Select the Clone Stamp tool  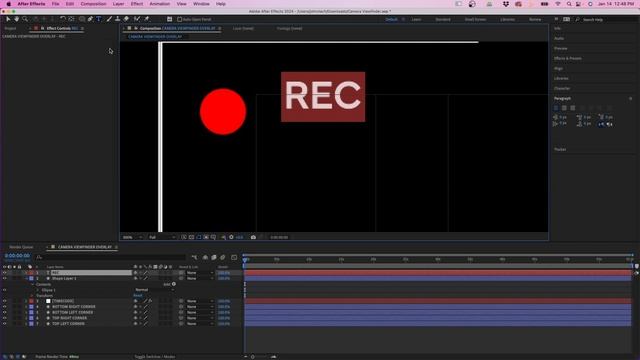coord(118,19)
